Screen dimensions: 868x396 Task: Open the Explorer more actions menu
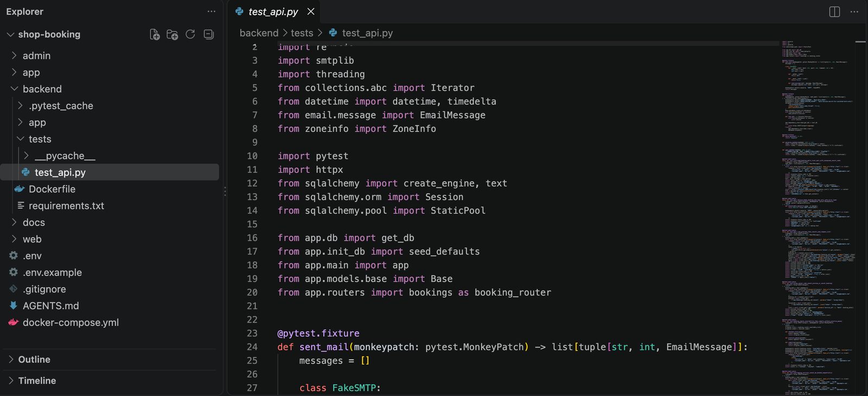[211, 11]
